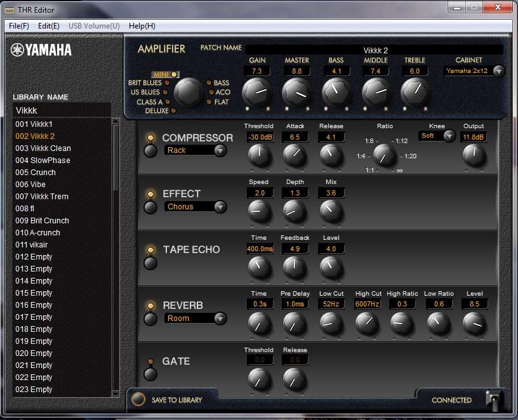The width and height of the screenshot is (518, 420).
Task: Open the Reverb Room type dropdown
Action: click(220, 318)
